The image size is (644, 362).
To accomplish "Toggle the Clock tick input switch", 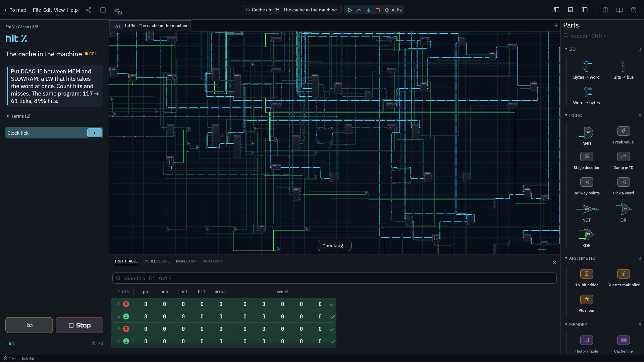I will (95, 133).
